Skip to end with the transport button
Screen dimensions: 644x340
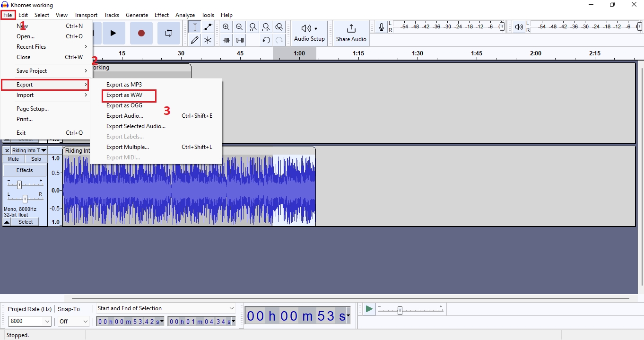(113, 33)
